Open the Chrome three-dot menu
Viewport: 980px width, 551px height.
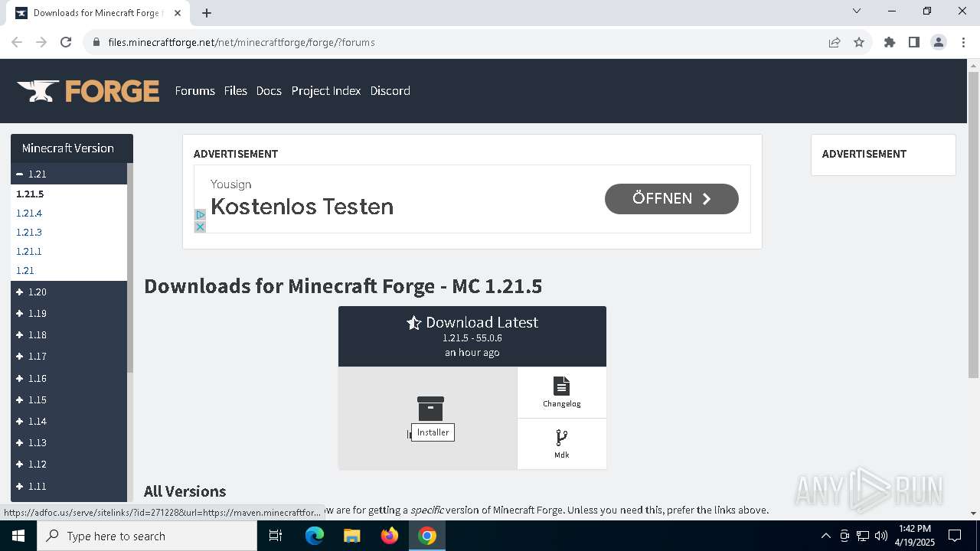point(962,42)
